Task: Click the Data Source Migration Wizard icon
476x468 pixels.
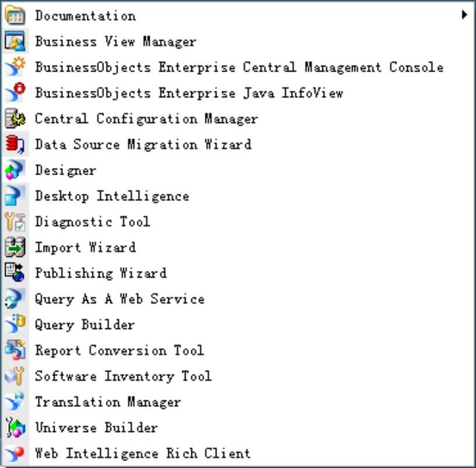Action: 15,144
